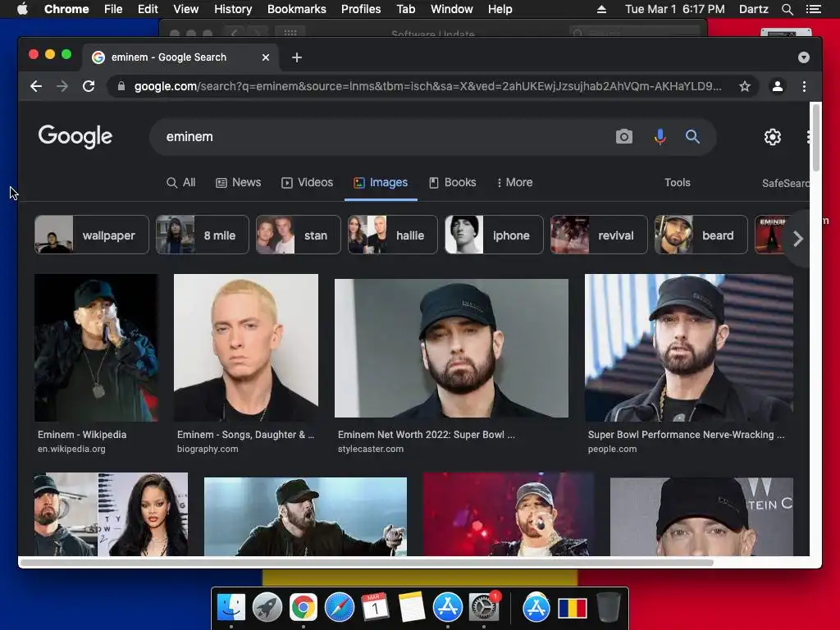The image size is (840, 630).
Task: Switch to the News tab
Action: [x=239, y=183]
